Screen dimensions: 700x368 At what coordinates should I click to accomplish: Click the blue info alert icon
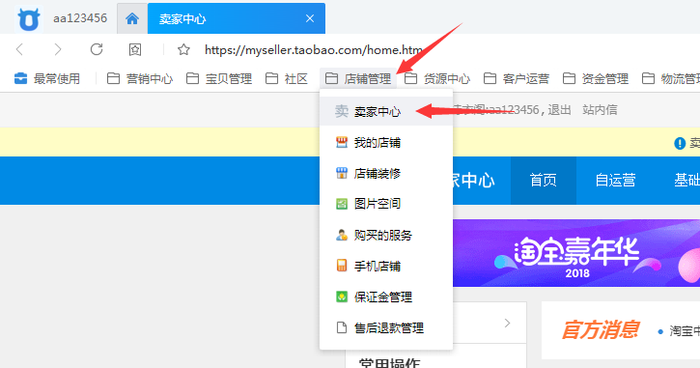point(679,143)
